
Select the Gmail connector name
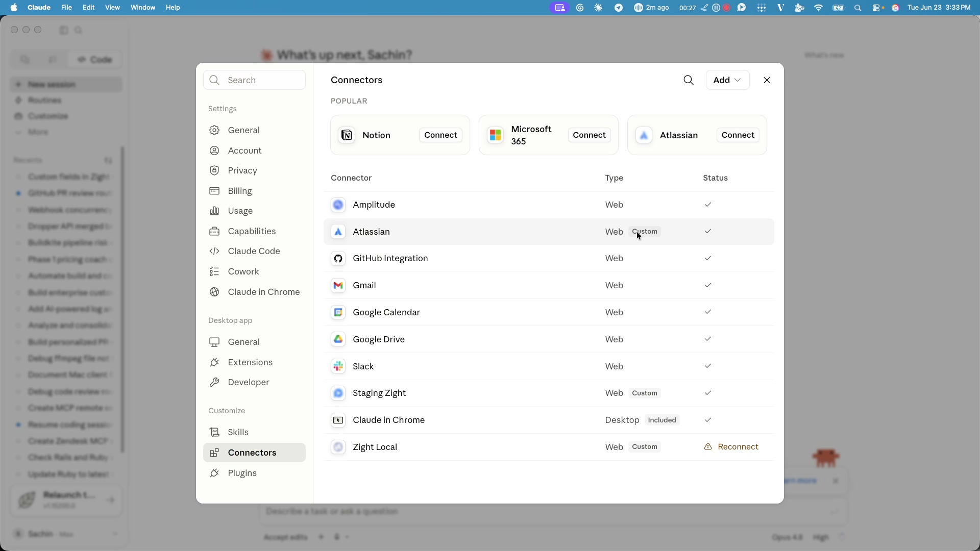364,286
